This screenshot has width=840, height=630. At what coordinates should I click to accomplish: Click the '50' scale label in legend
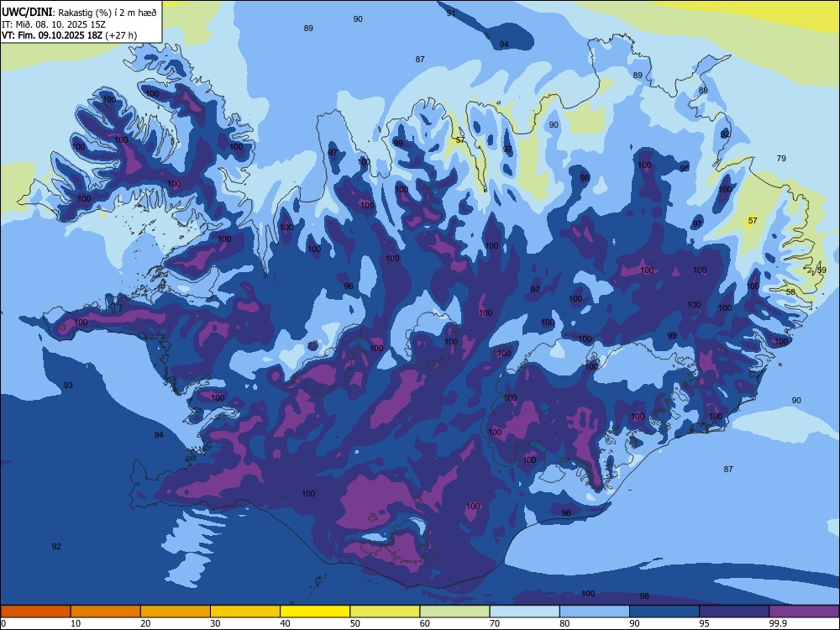point(355,623)
